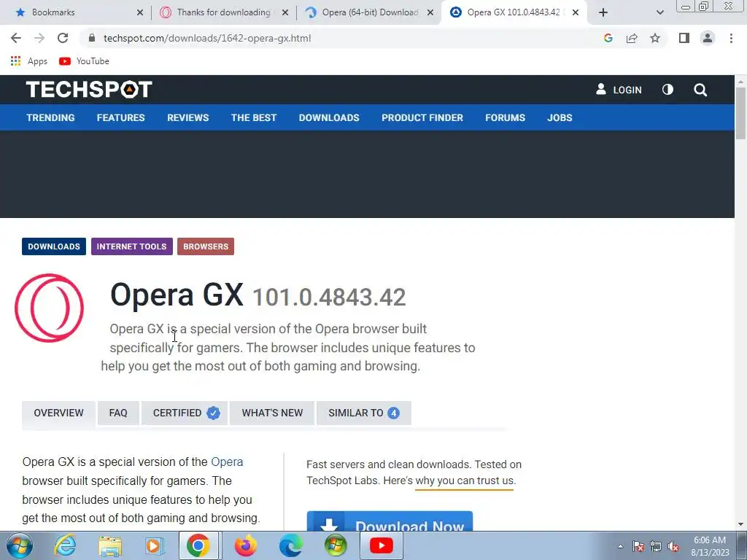Open the taskbar clock and date
Screen dimensions: 747x560
711,546
